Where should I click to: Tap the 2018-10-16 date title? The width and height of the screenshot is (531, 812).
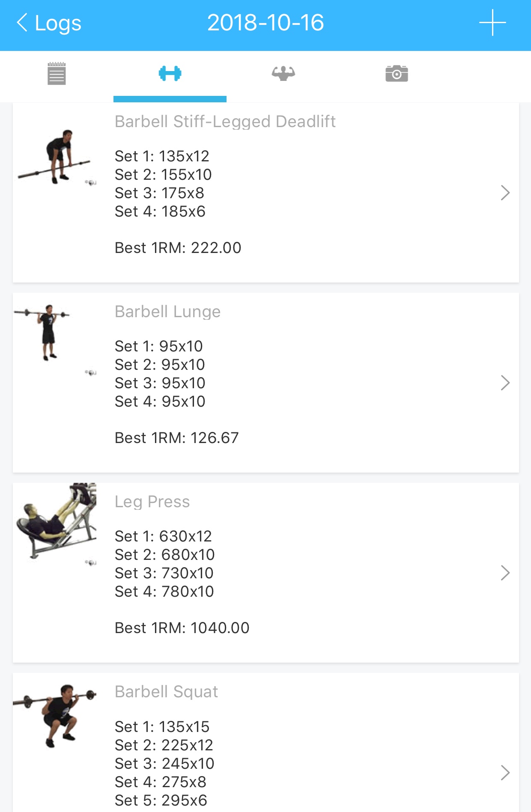265,23
